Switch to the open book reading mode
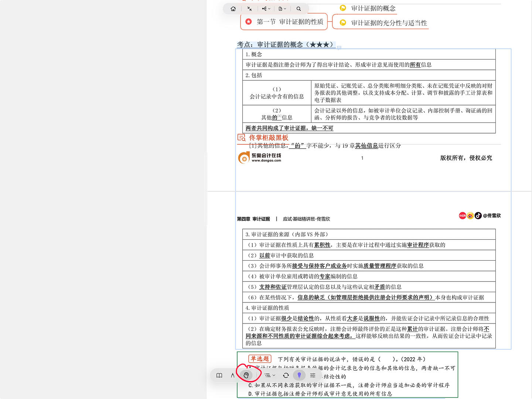 click(219, 375)
